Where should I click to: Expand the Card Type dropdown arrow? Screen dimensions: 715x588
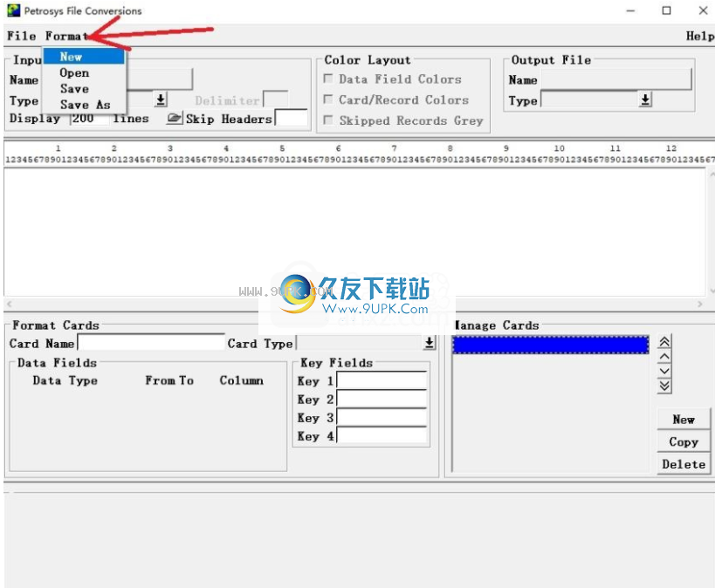tap(430, 343)
